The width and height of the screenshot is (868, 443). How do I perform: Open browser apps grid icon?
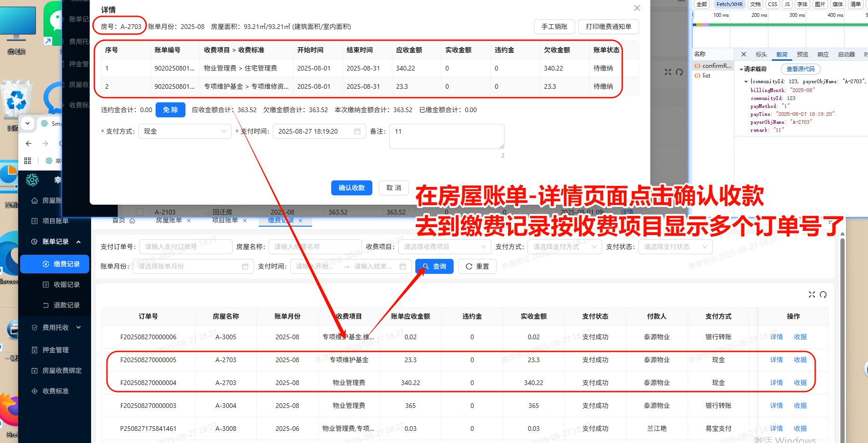[28, 161]
